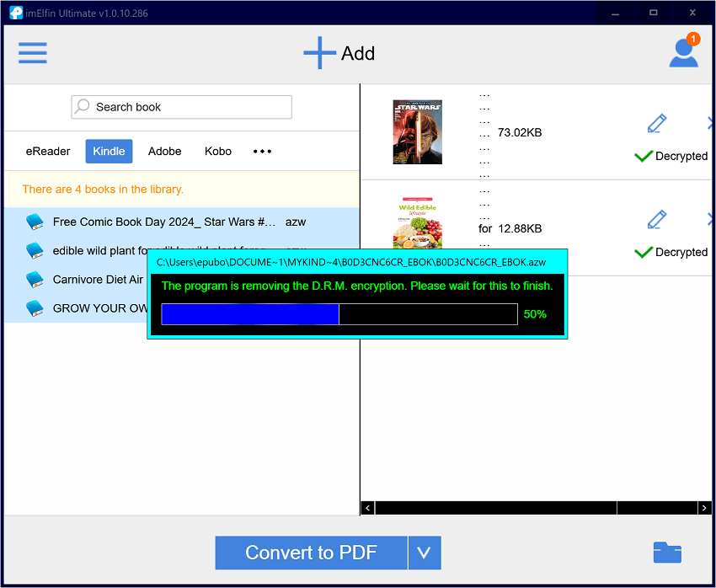Open the output folder icon

tap(667, 553)
